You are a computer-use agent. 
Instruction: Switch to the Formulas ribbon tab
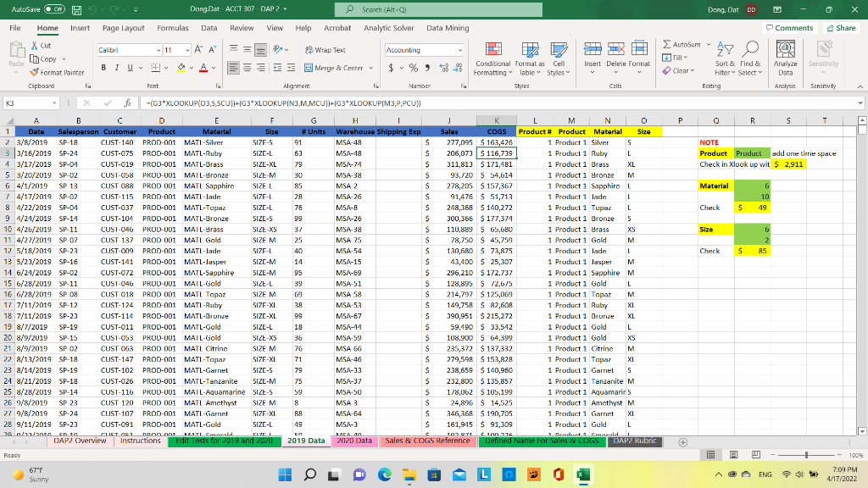[172, 27]
